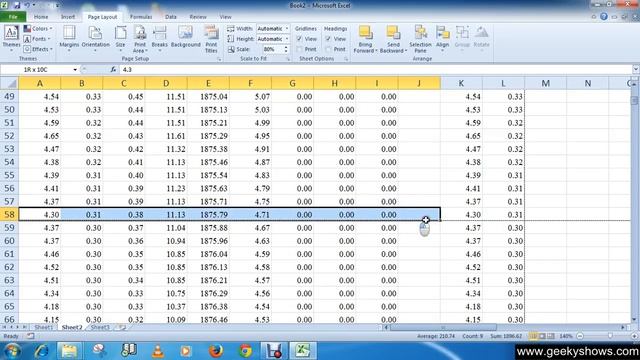Open the theme Fonts menu
Screen dimensions: 640x360
pyautogui.click(x=37, y=39)
